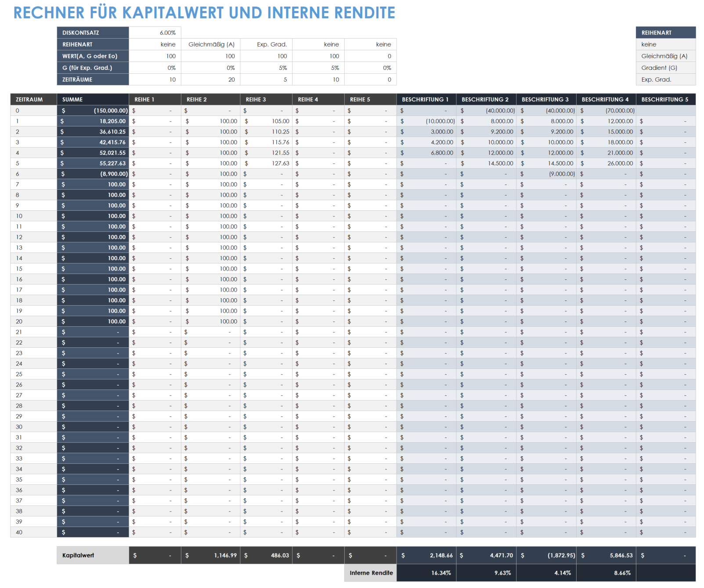
Task: Click the Interne Rendite label
Action: click(x=371, y=573)
